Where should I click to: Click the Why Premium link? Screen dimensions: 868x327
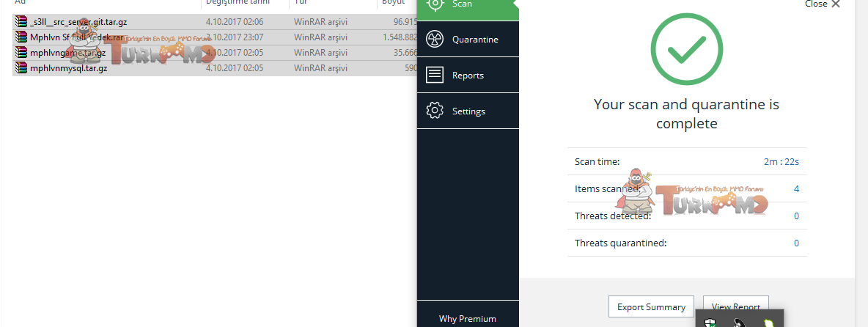click(467, 319)
